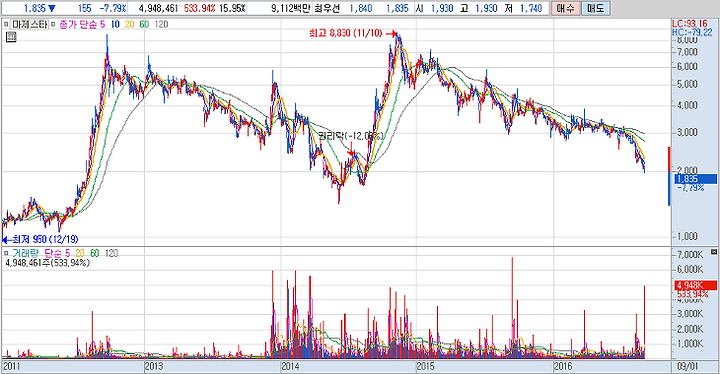Click the 09/01 date label at bottom right

pos(687,366)
